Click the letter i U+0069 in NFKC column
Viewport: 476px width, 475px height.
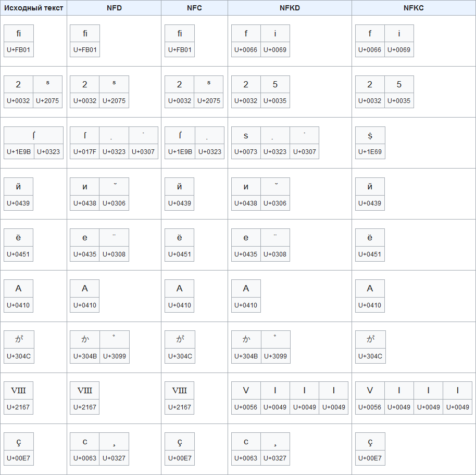(399, 41)
